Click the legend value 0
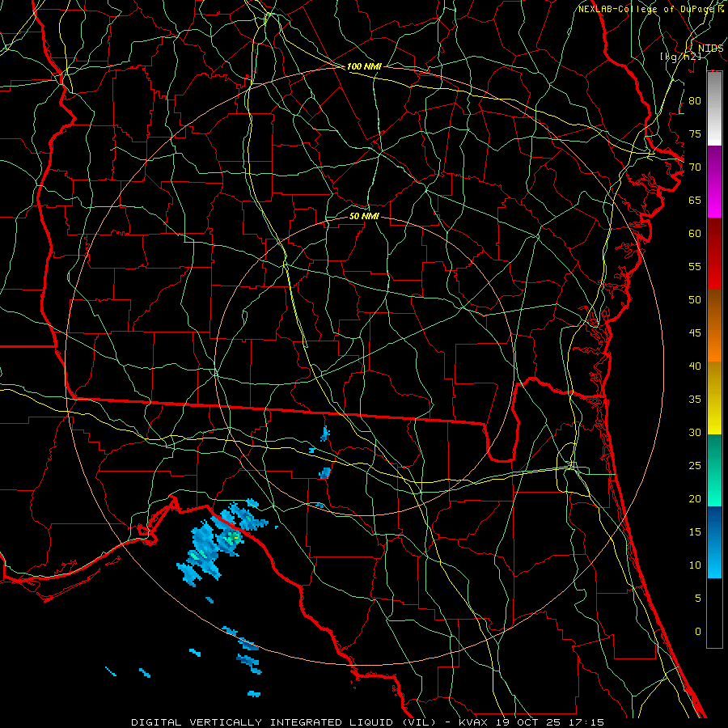728x728 pixels. 698,632
